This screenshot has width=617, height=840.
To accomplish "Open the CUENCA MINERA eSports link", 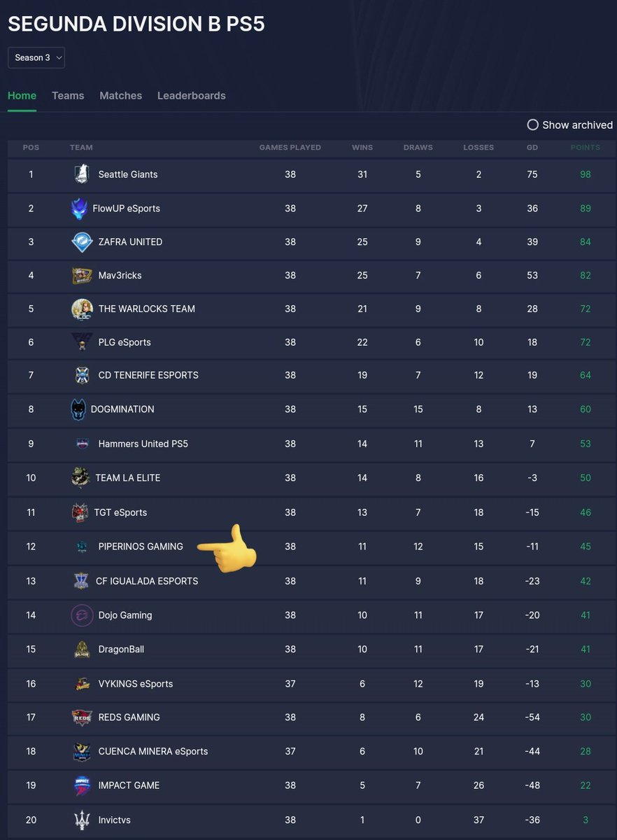I will click(153, 751).
